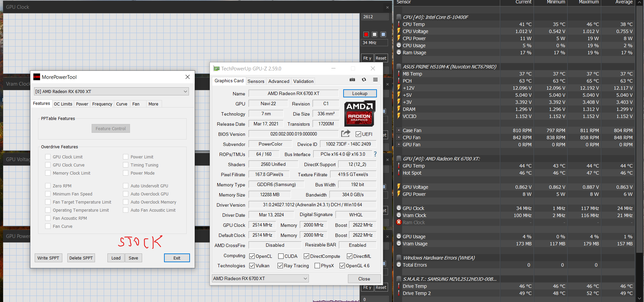Check the Memory Clock Limit option
Screen dimensions: 644x302
click(48, 173)
